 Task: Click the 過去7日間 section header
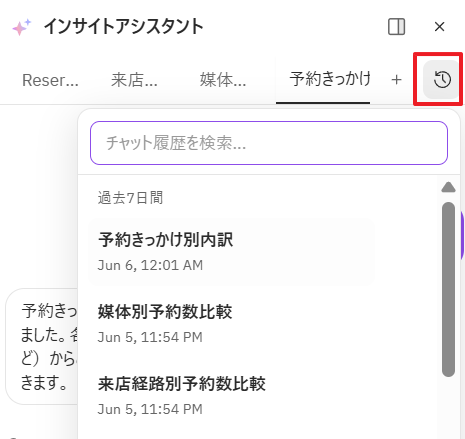(x=130, y=198)
